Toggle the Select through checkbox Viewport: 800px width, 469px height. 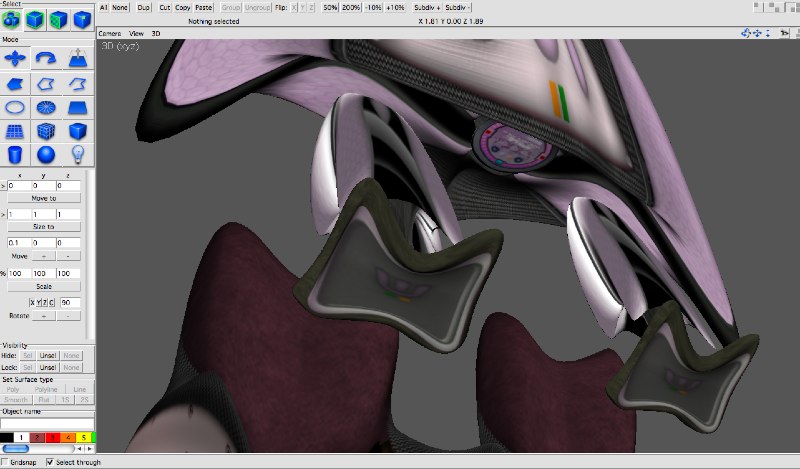pyautogui.click(x=50, y=462)
